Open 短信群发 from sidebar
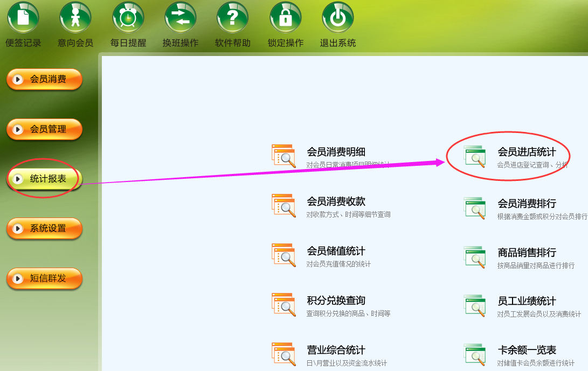Screen dimensions: 588x371 (x=44, y=278)
